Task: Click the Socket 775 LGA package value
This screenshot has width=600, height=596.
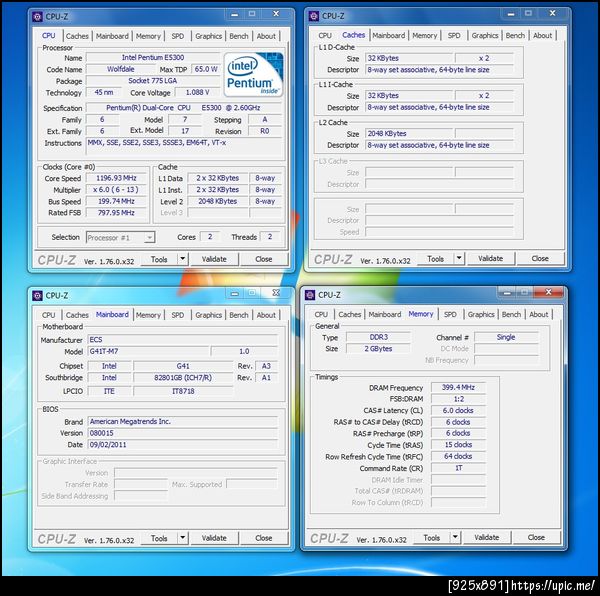Action: (x=153, y=81)
